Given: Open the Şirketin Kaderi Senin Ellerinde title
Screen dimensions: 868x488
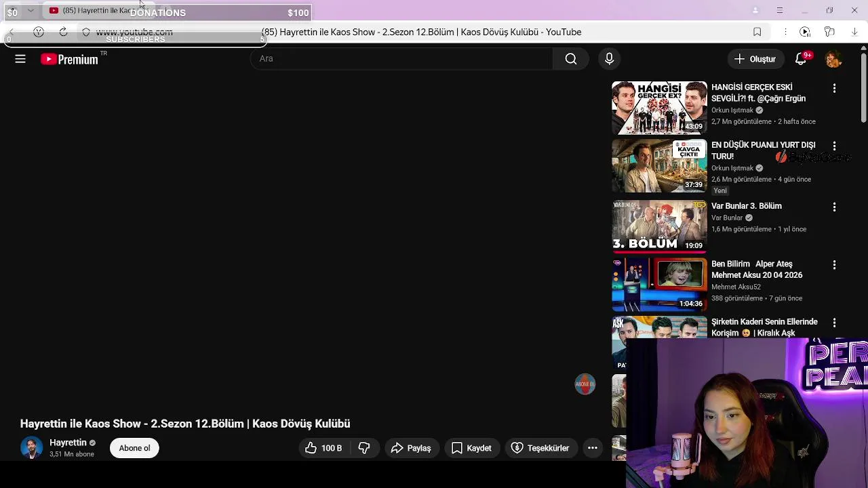Looking at the screenshot, I should coord(764,327).
